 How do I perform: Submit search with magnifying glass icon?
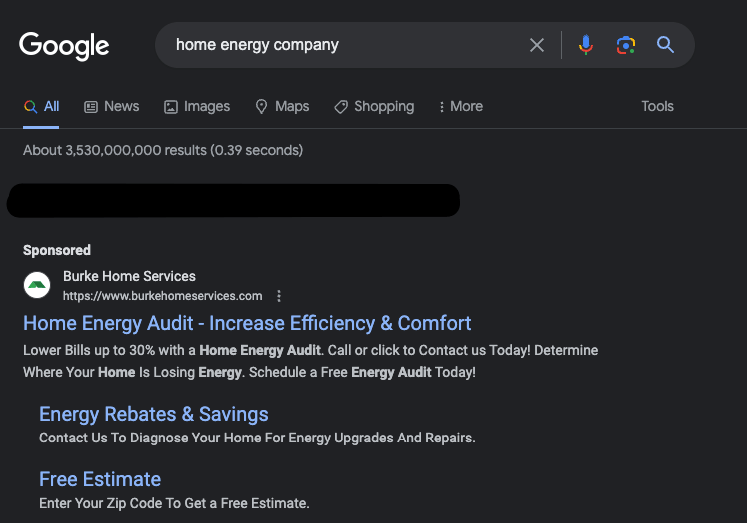click(665, 45)
